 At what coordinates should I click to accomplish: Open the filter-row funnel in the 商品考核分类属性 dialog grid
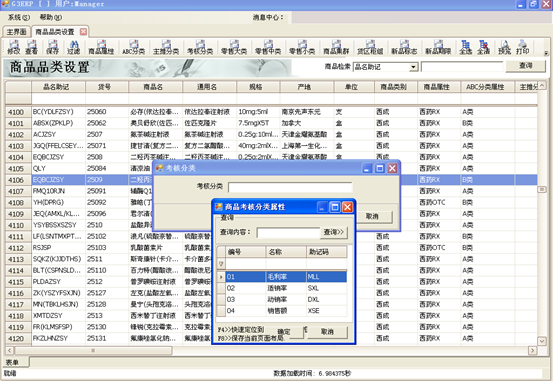click(221, 263)
